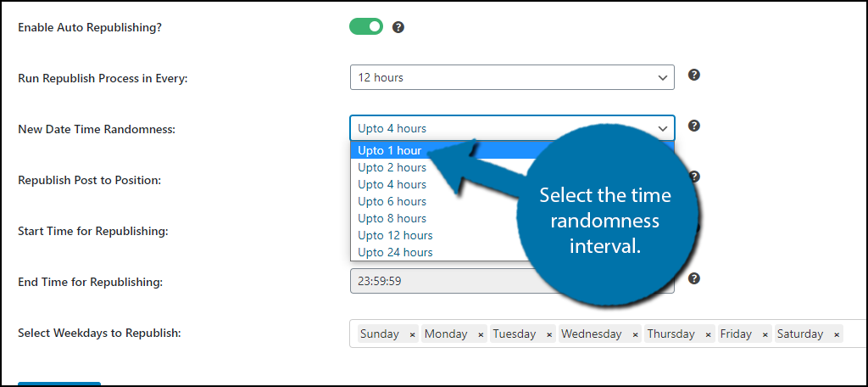Image resolution: width=868 pixels, height=387 pixels.
Task: Pick Upto 12 hours option
Action: pos(395,235)
